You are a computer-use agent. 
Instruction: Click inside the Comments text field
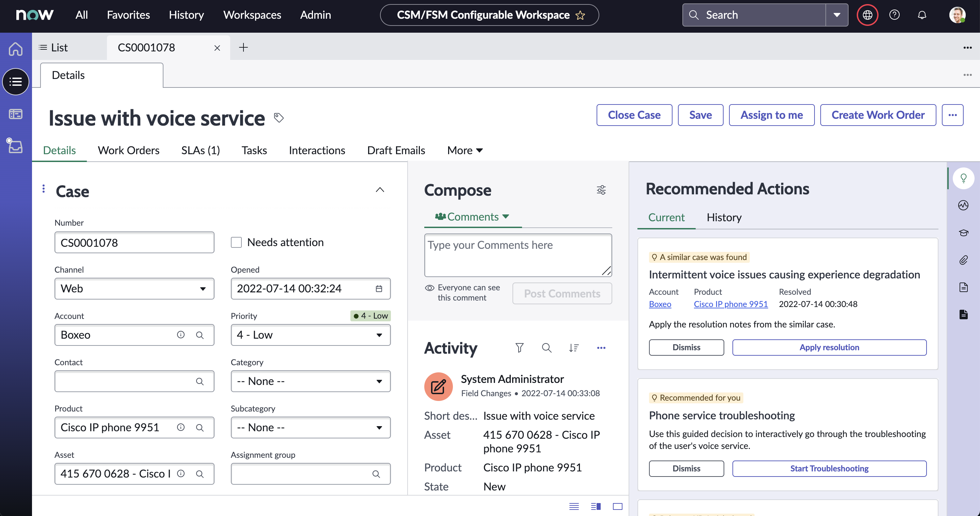pos(518,255)
